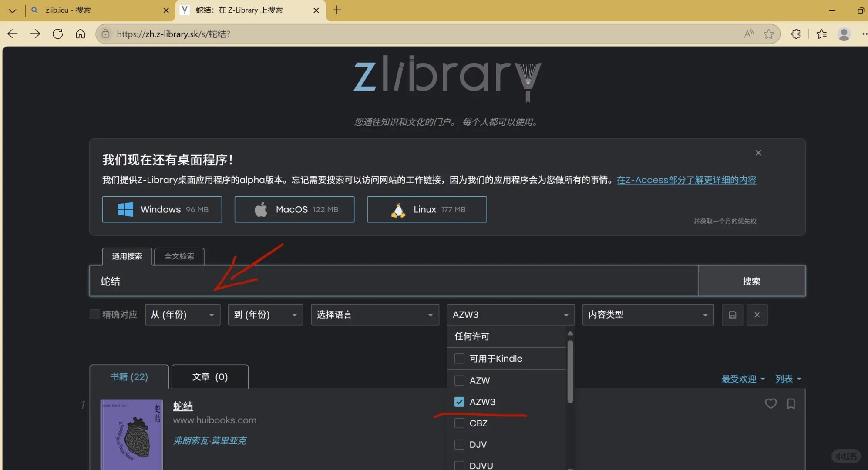Check the AZW format option
Image resolution: width=868 pixels, height=470 pixels.
(x=459, y=380)
